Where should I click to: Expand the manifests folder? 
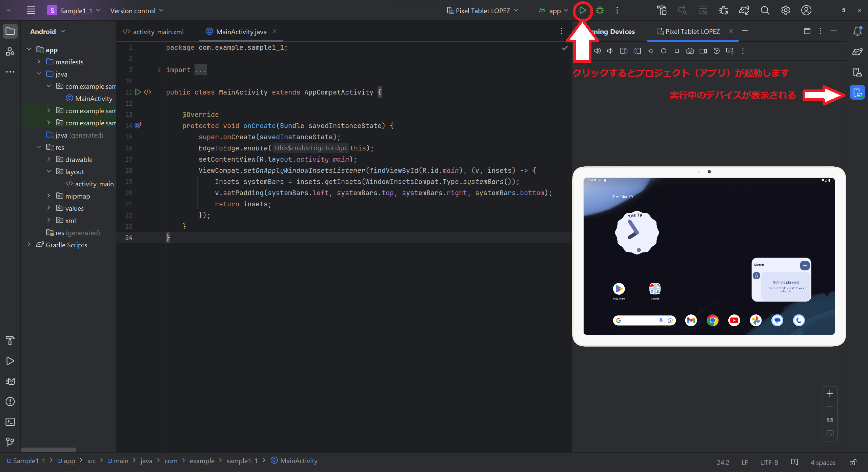(x=39, y=62)
